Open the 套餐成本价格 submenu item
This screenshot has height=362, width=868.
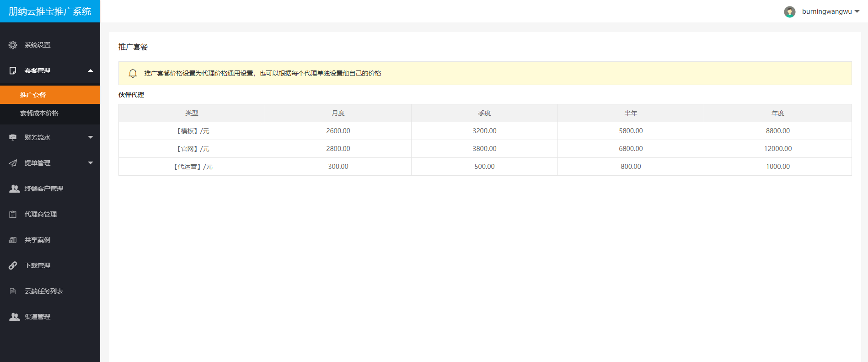[x=39, y=113]
